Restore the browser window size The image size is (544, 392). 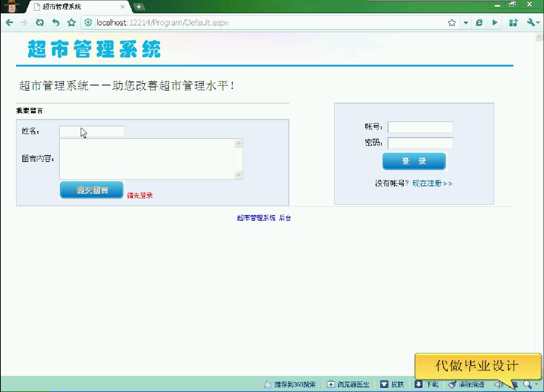coord(512,5)
